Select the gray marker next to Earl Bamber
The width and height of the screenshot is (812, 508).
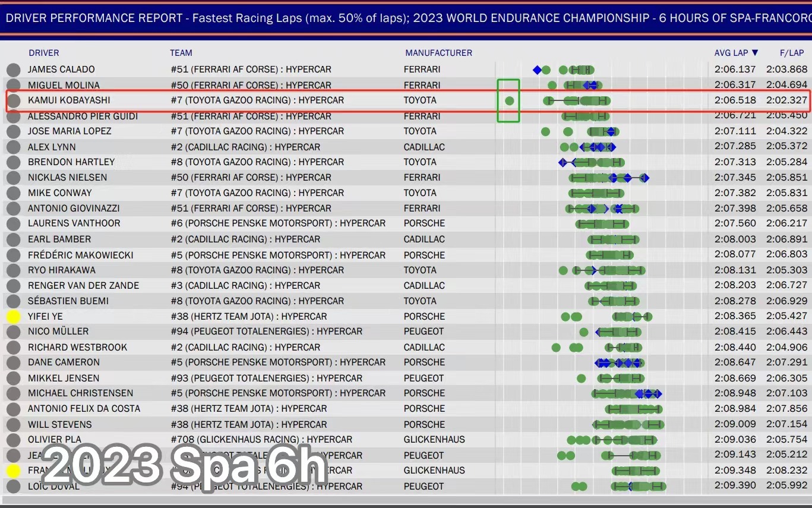[13, 239]
